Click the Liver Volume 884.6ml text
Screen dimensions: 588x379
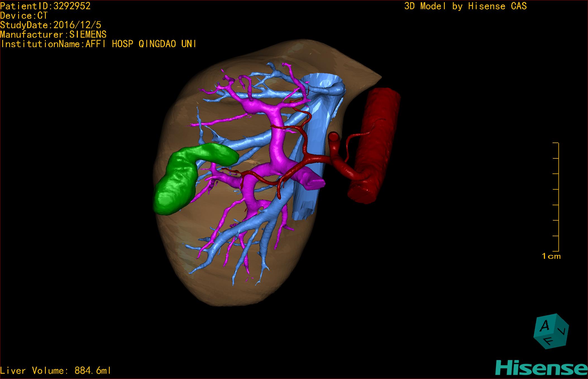[x=55, y=371]
